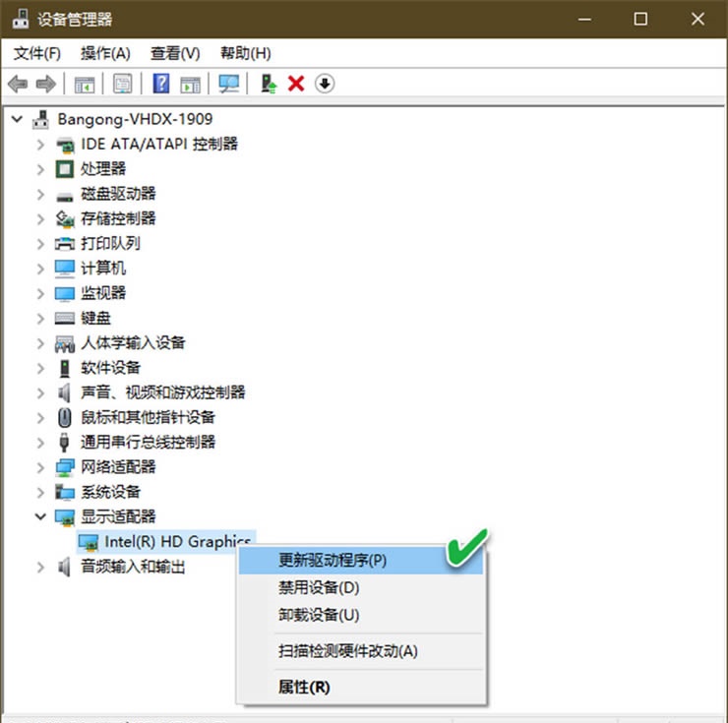
Task: Click the HID icon beside 人体学输入设备
Action: 65,343
